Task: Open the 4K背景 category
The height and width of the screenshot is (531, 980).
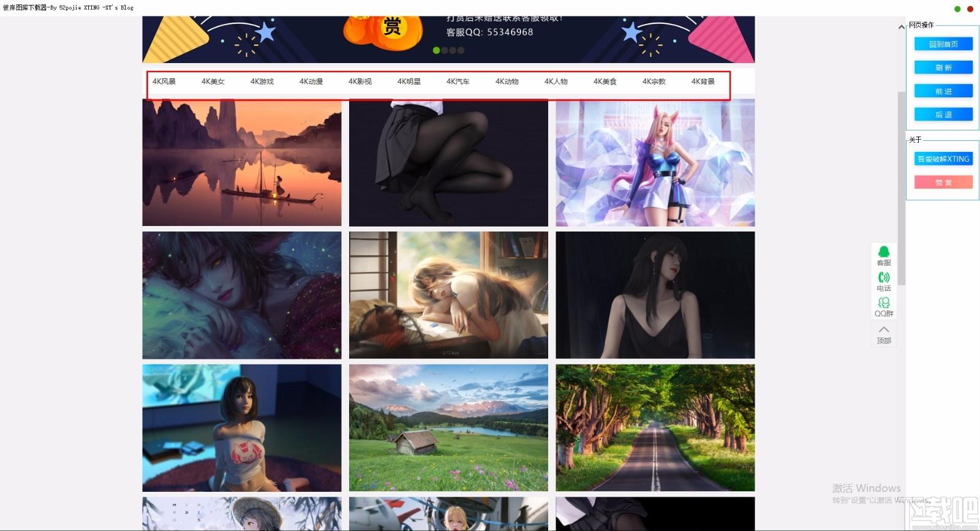Action: [703, 81]
